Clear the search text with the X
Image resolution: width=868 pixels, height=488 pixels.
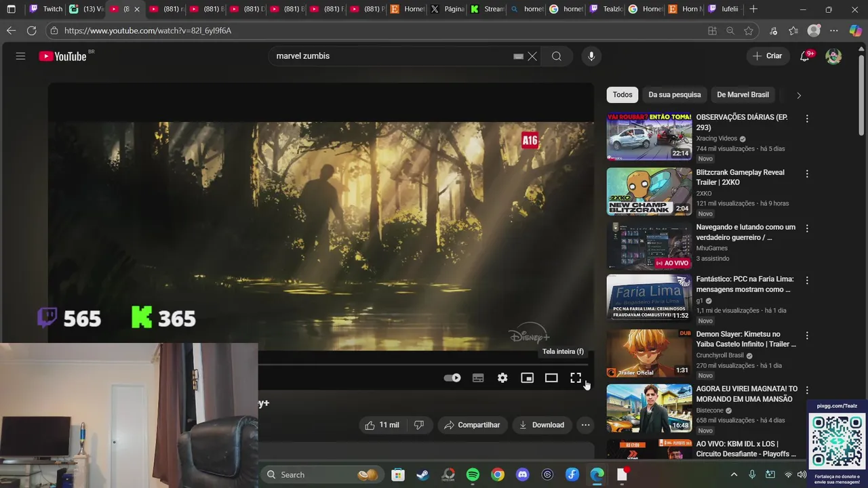[532, 56]
